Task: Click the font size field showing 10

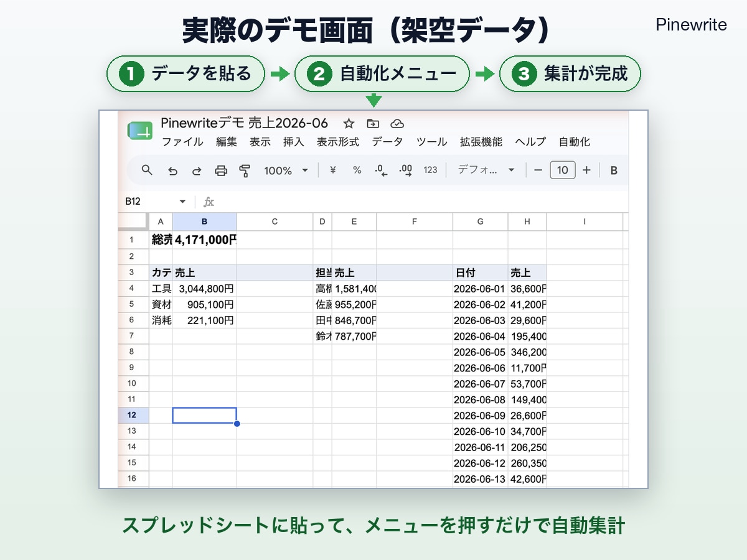Action: pos(563,170)
